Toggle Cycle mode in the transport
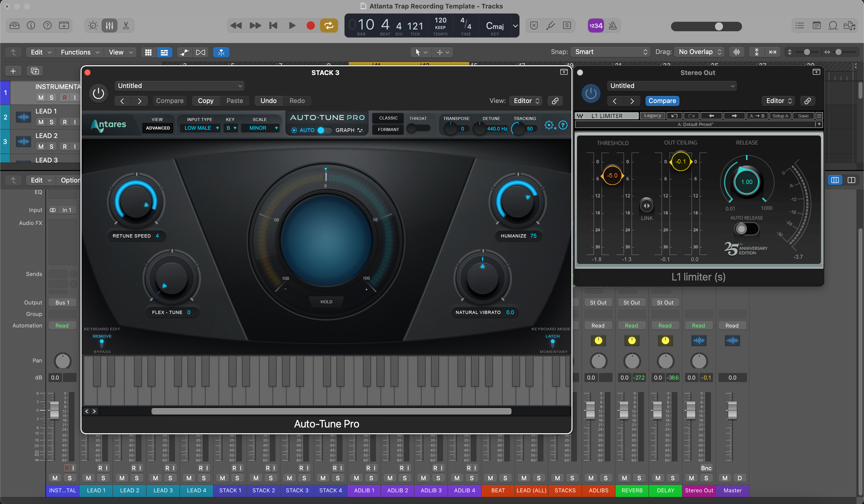Image resolution: width=864 pixels, height=504 pixels. 329,25
